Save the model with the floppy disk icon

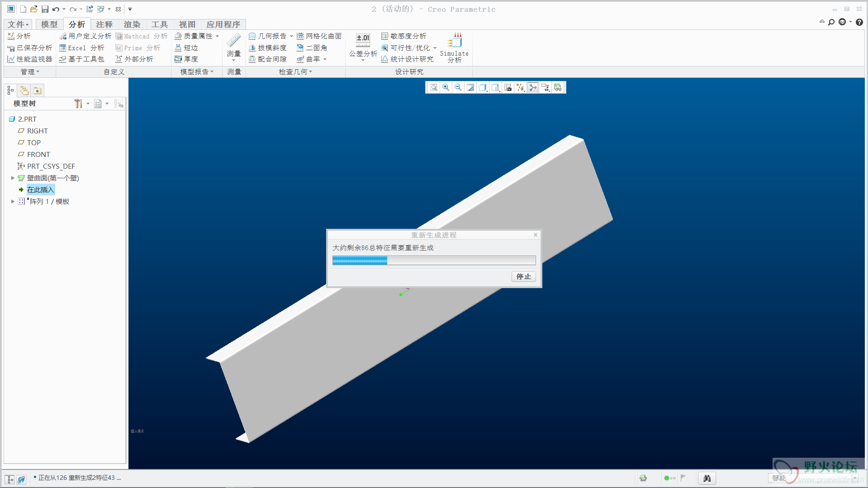pyautogui.click(x=45, y=9)
